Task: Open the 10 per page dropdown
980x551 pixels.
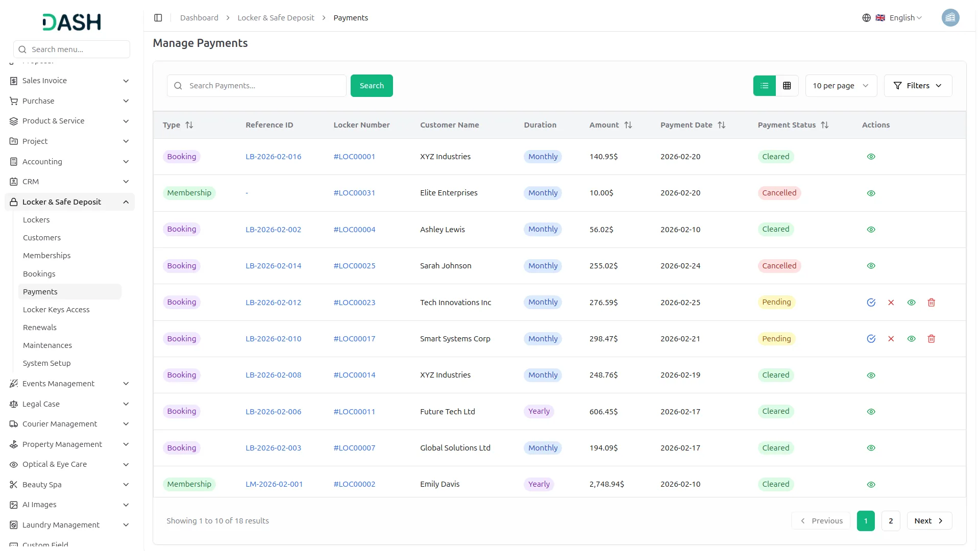Action: (841, 85)
